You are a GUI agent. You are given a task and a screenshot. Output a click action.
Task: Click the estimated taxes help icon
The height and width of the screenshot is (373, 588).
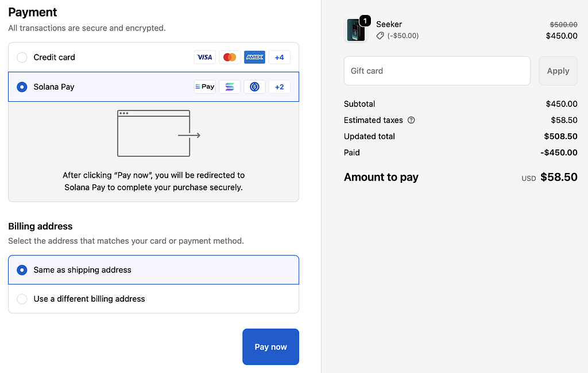[411, 120]
